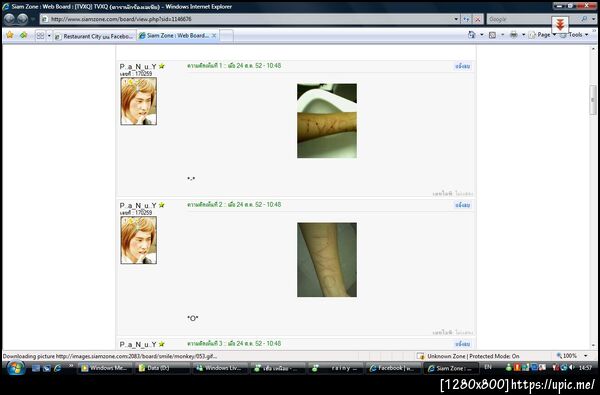View P.a_N_u..Y avatar in reply 1
Image resolution: width=600 pixels, height=395 pixels.
139,101
